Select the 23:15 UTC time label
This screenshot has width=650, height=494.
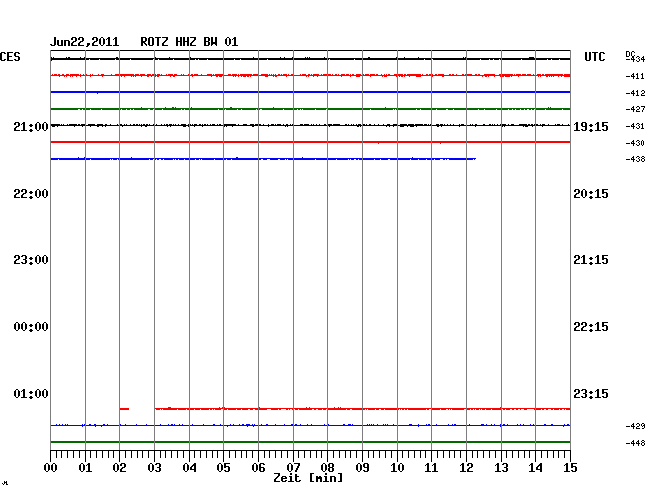(591, 393)
